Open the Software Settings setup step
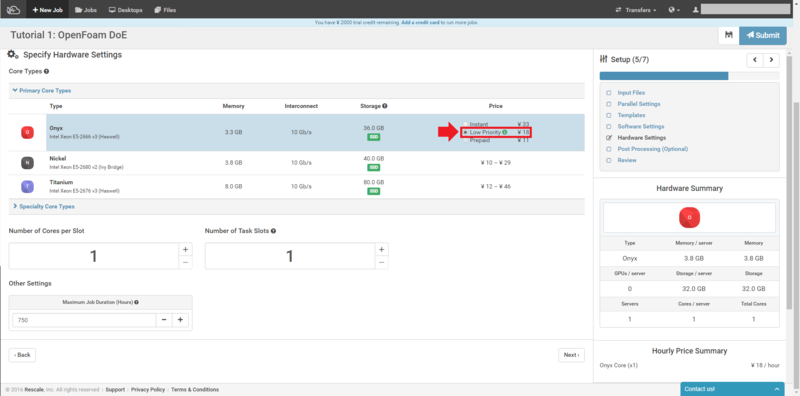The width and height of the screenshot is (800, 396). 641,127
